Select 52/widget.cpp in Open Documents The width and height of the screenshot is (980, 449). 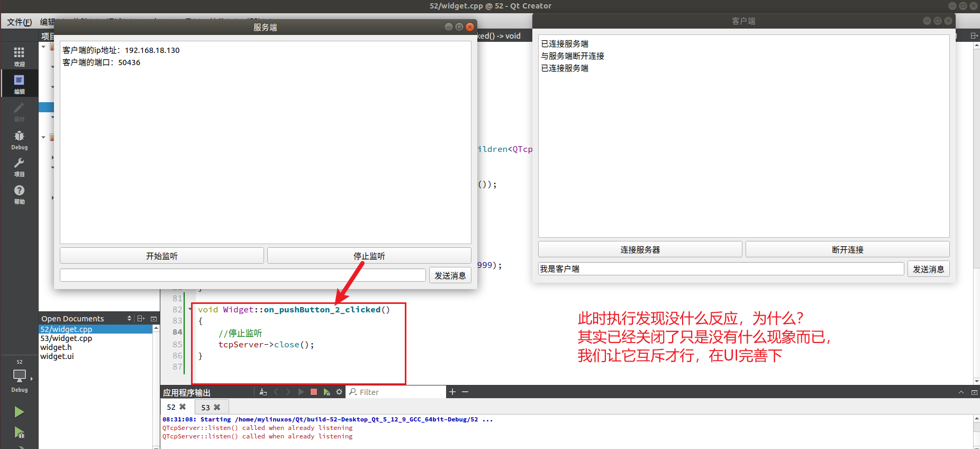[96, 329]
